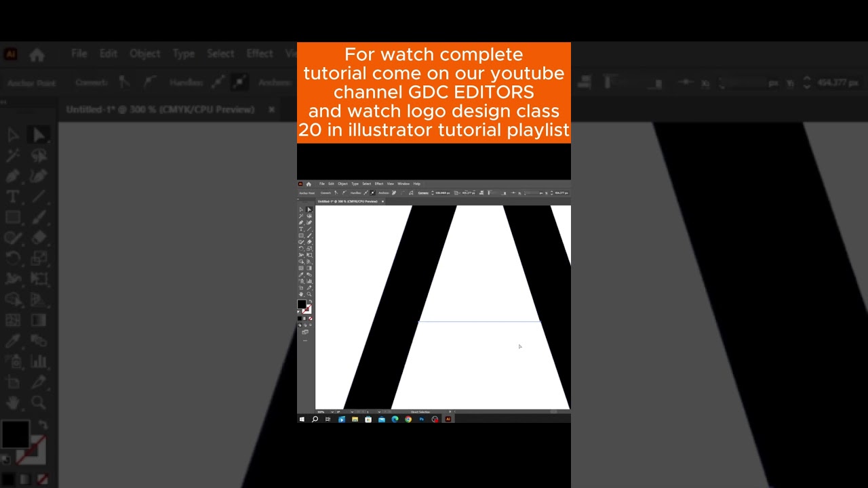Select the Rectangle tool
The width and height of the screenshot is (868, 488).
(301, 236)
